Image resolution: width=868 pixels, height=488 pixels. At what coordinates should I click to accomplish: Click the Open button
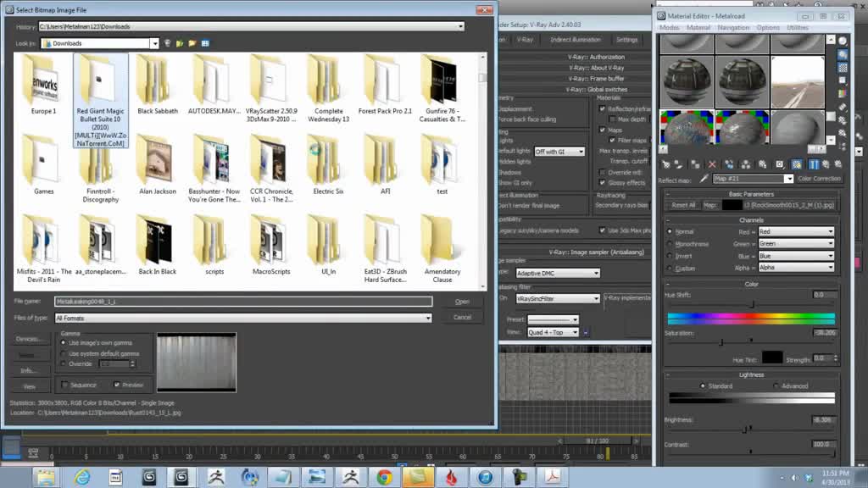462,302
